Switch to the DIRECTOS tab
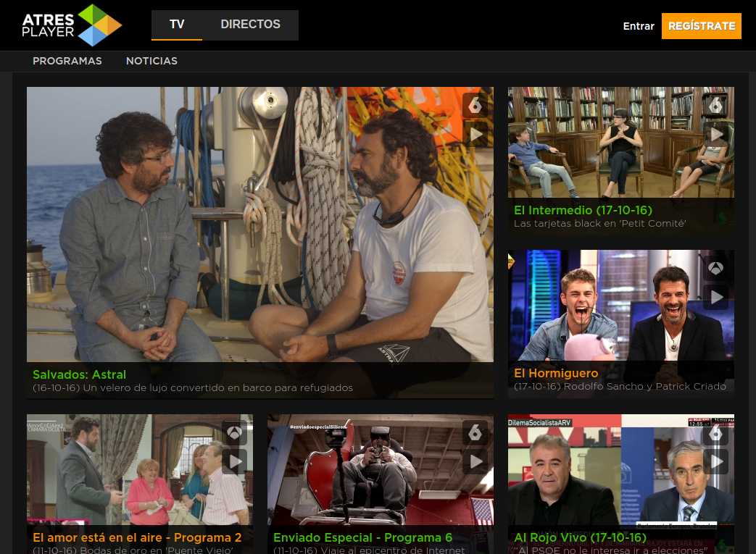The height and width of the screenshot is (554, 756). click(250, 25)
